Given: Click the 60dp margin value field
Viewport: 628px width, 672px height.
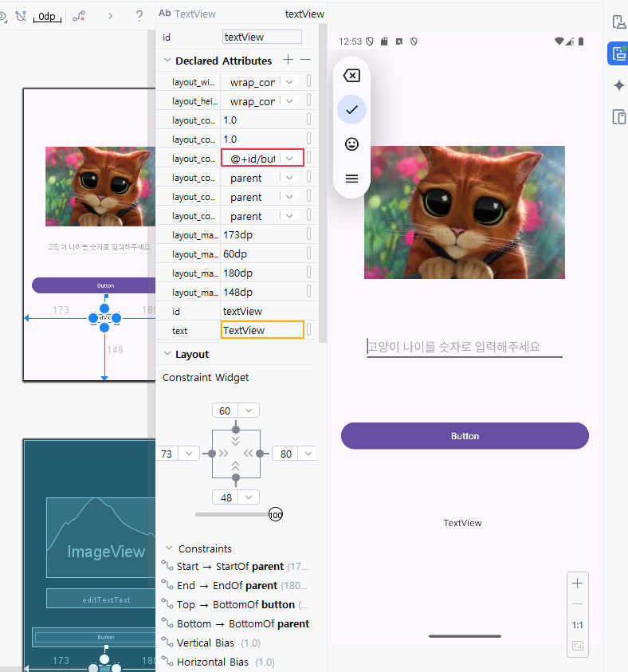Looking at the screenshot, I should [262, 253].
